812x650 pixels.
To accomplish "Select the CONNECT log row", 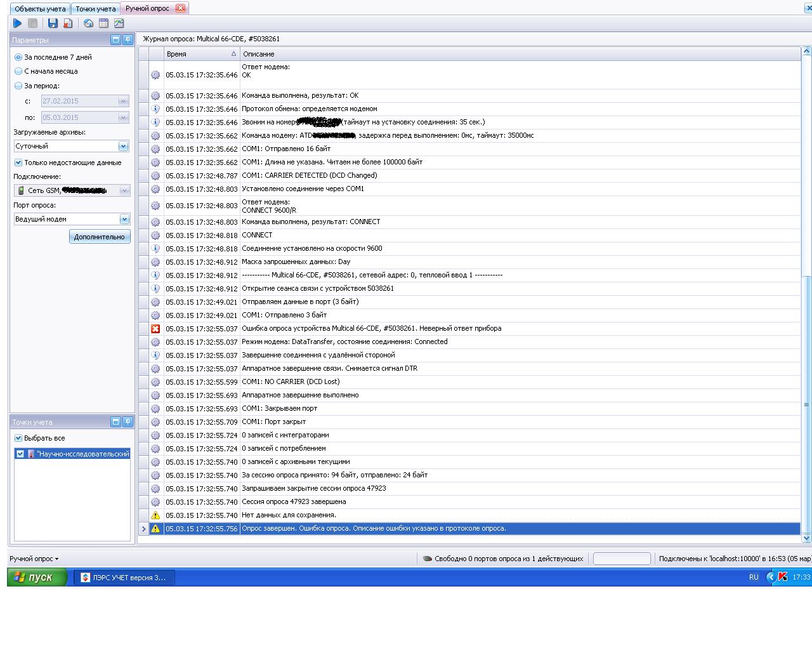I will click(x=469, y=235).
